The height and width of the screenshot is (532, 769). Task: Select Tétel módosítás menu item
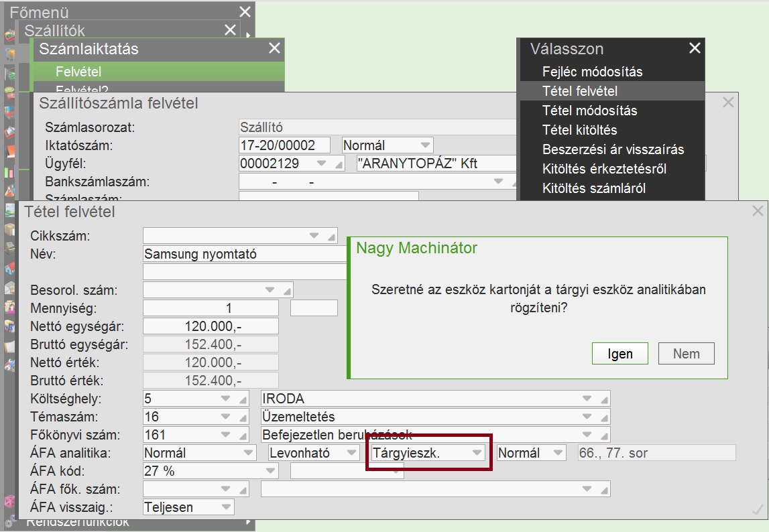(x=612, y=111)
